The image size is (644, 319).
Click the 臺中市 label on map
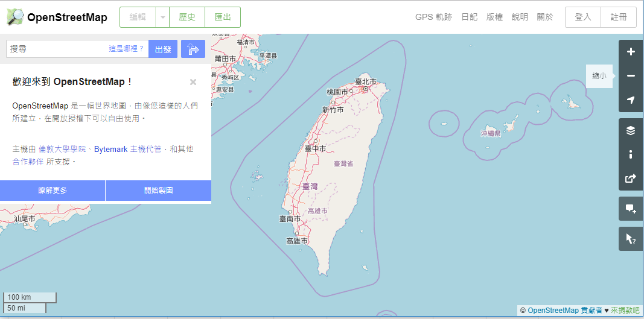(316, 148)
